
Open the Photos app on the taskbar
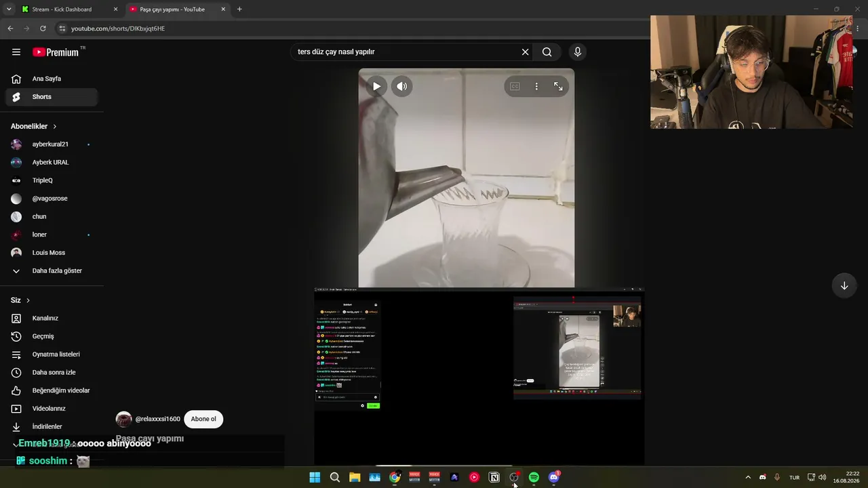374,477
